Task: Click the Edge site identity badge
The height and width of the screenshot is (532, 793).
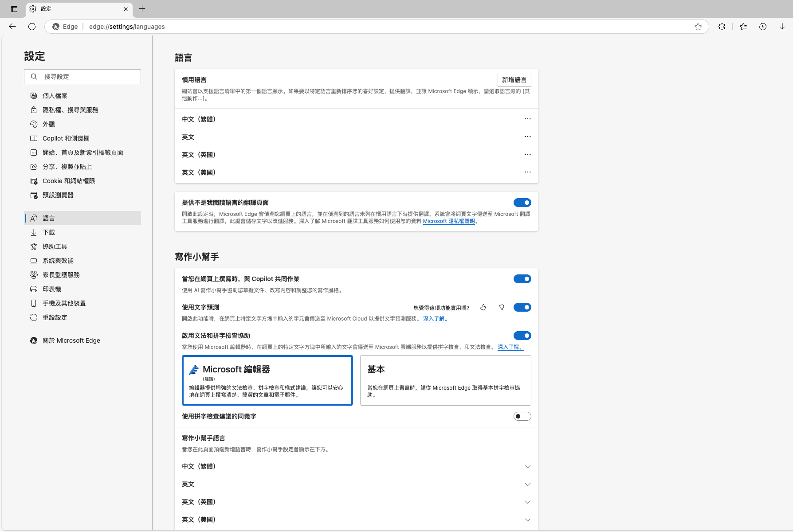Action: pyautogui.click(x=65, y=27)
